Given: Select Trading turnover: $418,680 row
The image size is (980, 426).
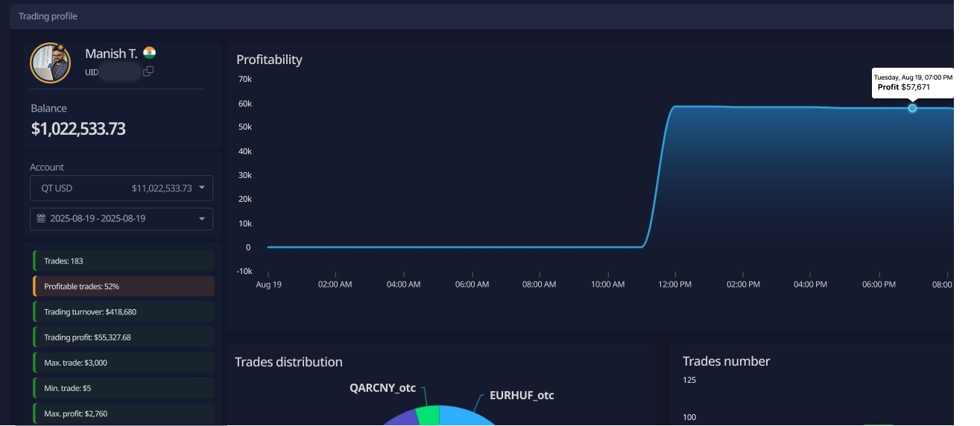Looking at the screenshot, I should [124, 311].
